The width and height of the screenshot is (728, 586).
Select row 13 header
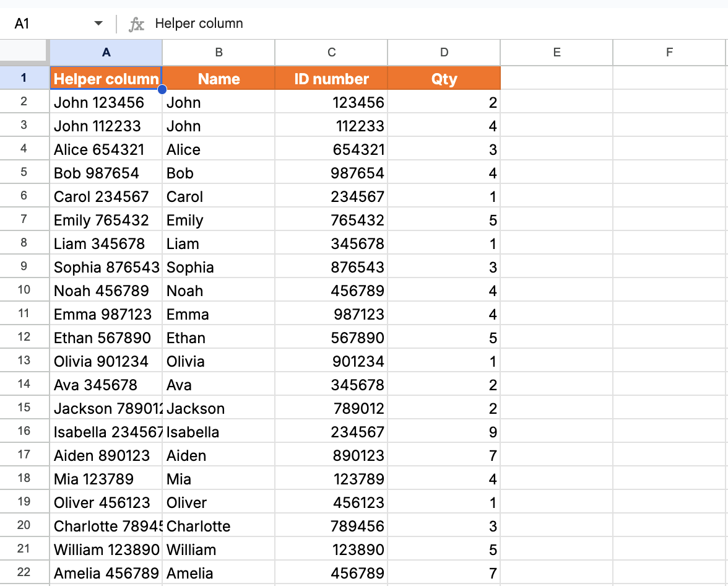24,361
